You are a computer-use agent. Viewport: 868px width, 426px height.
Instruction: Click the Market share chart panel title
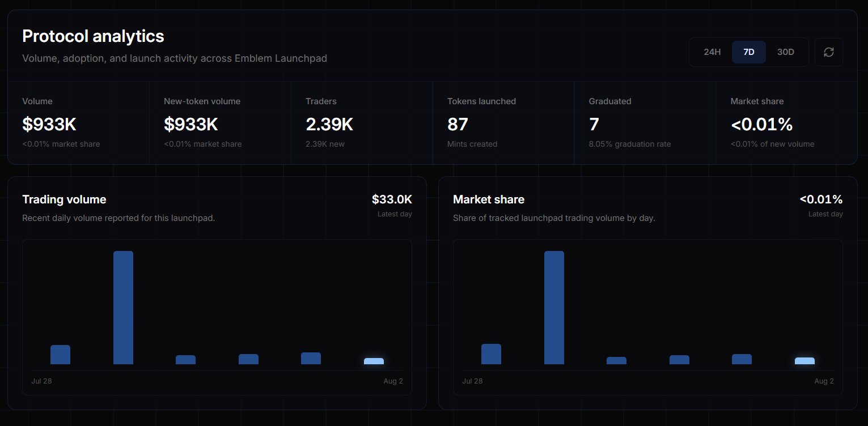[x=489, y=199]
